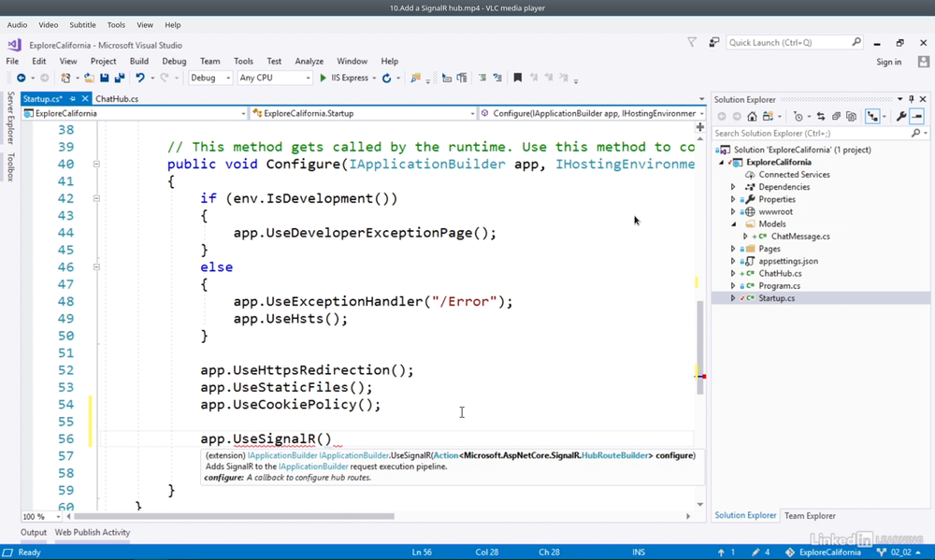The height and width of the screenshot is (560, 935).
Task: Click the browser Refresh icon in toolbar
Action: click(386, 79)
